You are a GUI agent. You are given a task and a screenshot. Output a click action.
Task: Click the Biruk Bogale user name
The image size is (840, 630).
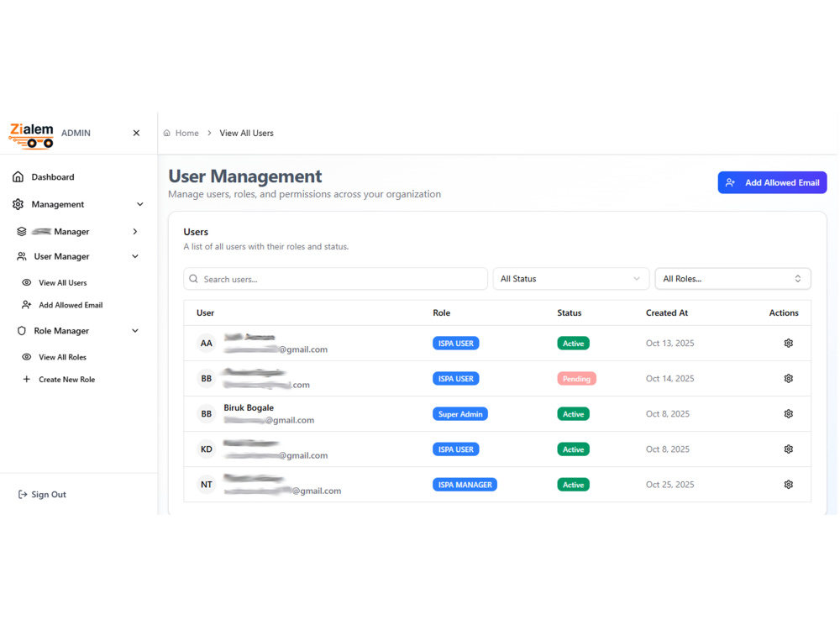(249, 407)
